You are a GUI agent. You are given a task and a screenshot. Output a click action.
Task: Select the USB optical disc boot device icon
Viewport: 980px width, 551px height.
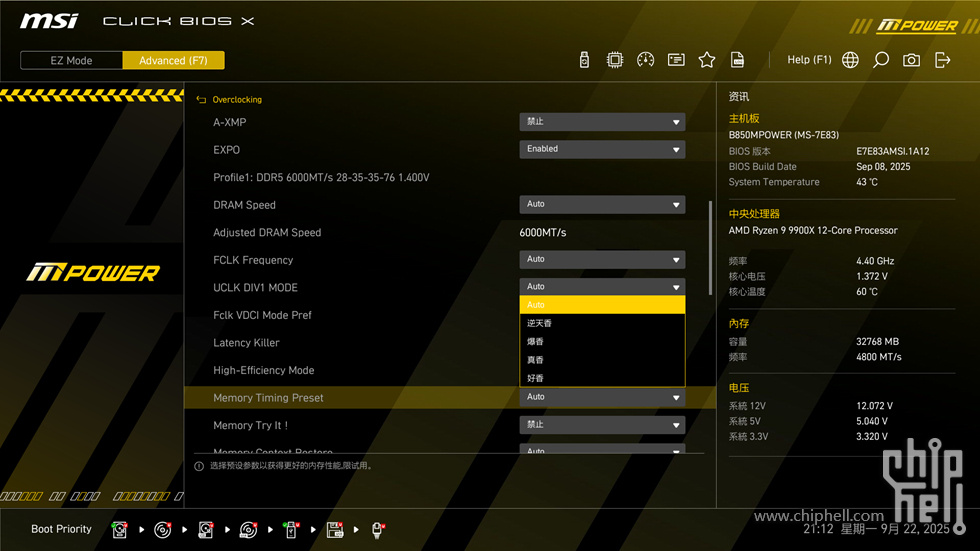coord(248,530)
